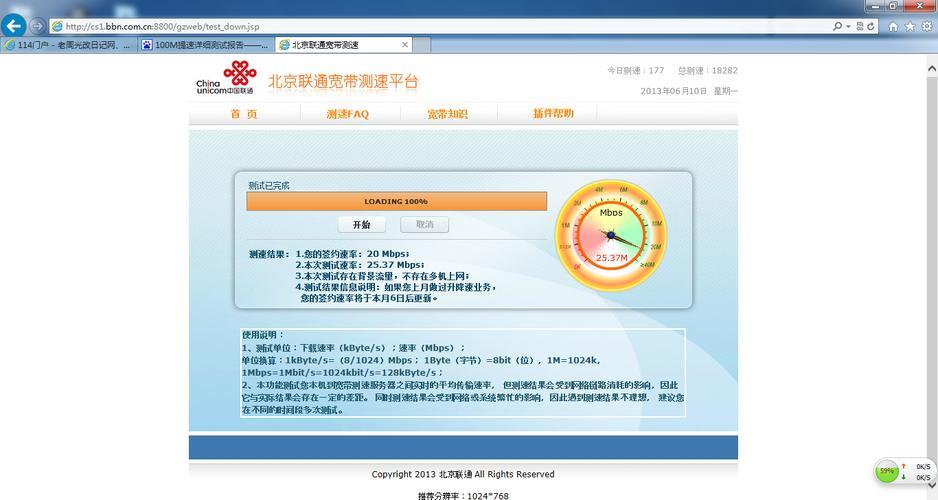
Task: Switch to the 100M提速详细测试报告 tab
Action: [x=206, y=45]
